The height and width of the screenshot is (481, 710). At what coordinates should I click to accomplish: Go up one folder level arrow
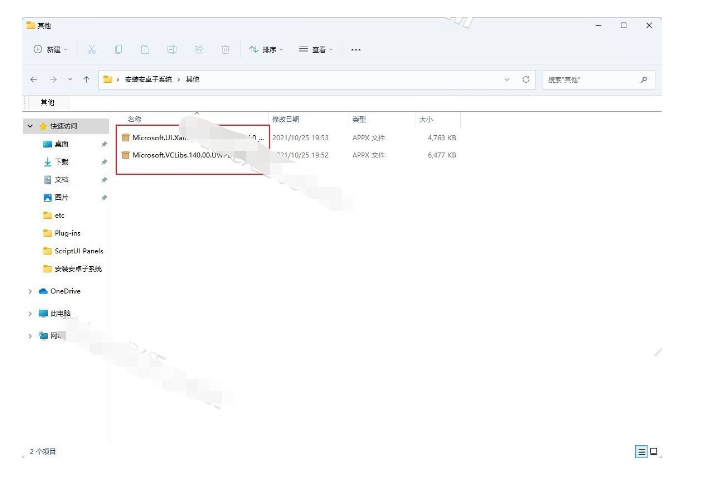coord(86,79)
